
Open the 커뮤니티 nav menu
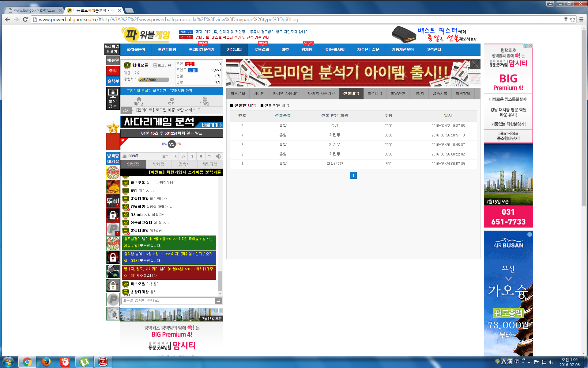234,49
